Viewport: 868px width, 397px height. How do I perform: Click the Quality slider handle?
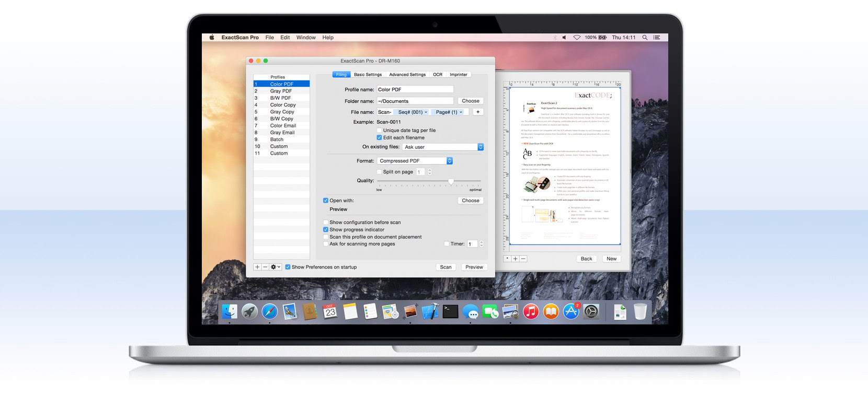coord(451,181)
